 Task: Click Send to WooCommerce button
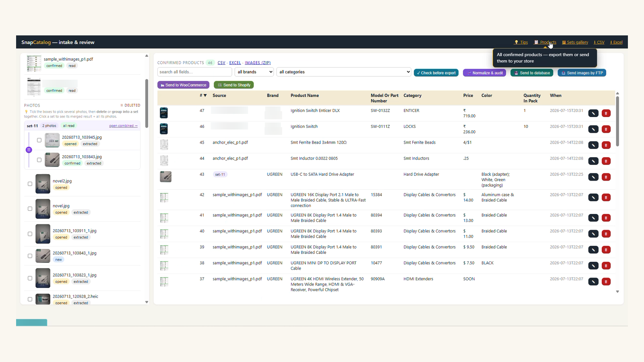184,85
